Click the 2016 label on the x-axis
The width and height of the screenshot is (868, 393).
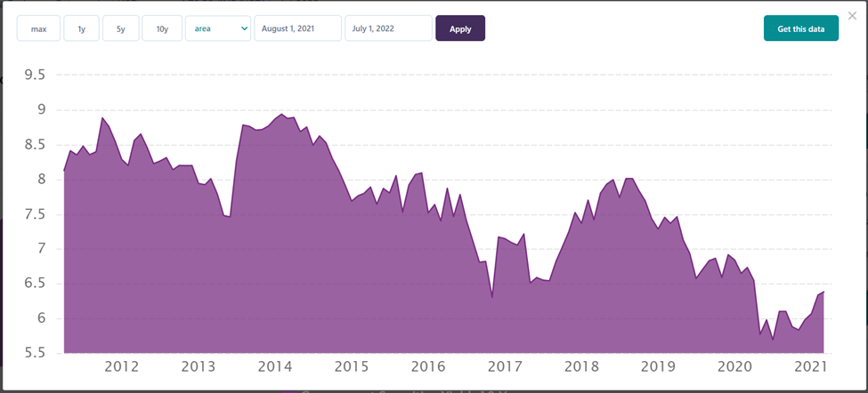point(427,366)
